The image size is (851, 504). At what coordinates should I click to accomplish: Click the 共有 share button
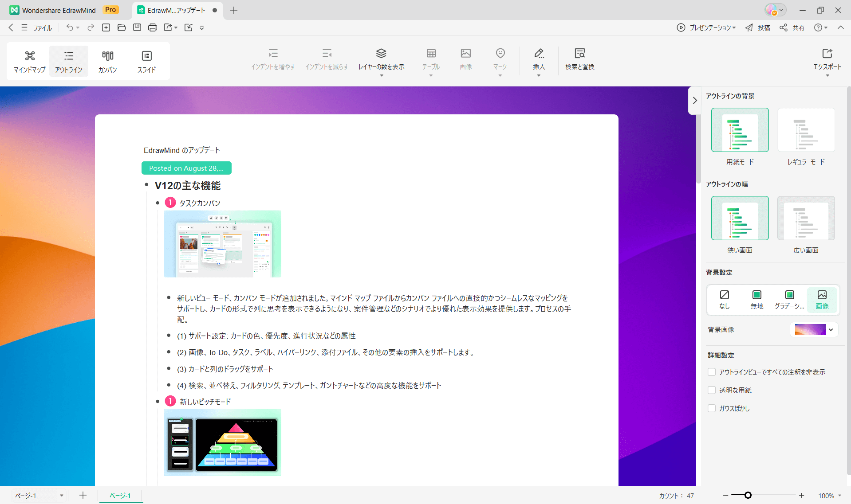point(792,27)
